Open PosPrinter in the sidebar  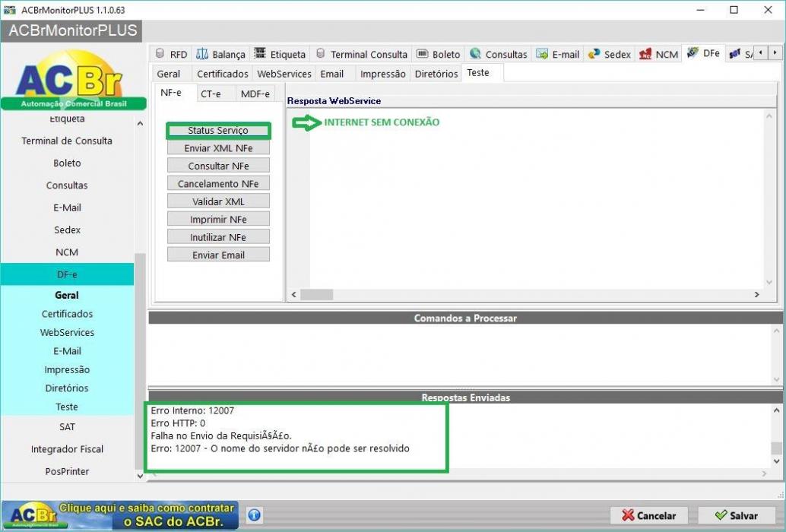coord(67,471)
